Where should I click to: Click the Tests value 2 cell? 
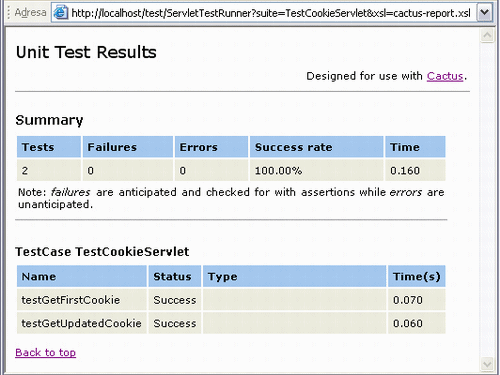tap(49, 170)
